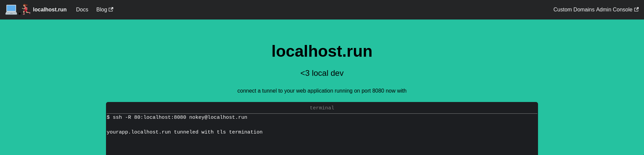Viewport: 644px width, 155px height.
Task: Click the 'connect a tunnel' description text
Action: pos(322,91)
